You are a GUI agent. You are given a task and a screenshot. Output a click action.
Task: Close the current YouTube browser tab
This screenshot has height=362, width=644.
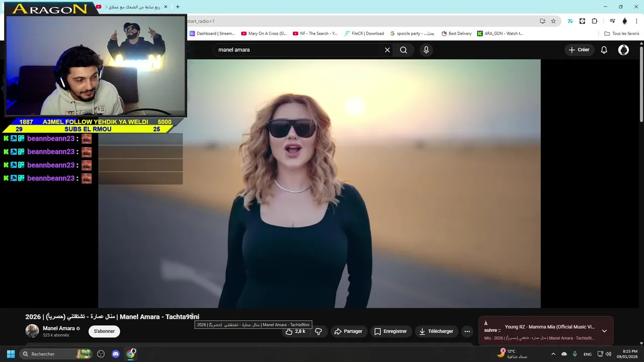[x=166, y=7]
